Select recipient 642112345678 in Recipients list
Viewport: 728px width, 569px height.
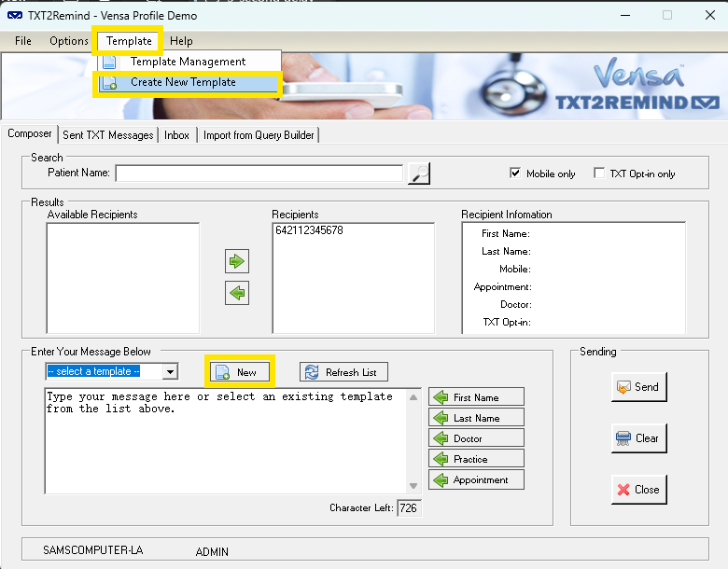tap(309, 230)
